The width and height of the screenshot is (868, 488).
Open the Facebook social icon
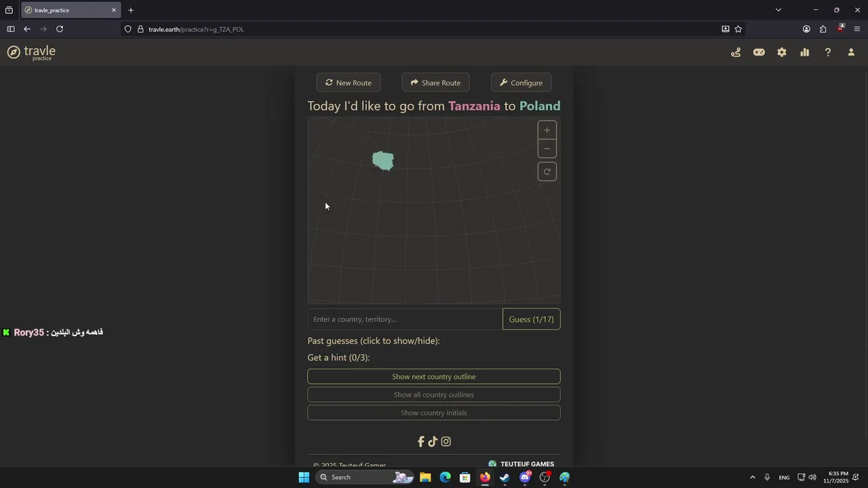tap(420, 442)
